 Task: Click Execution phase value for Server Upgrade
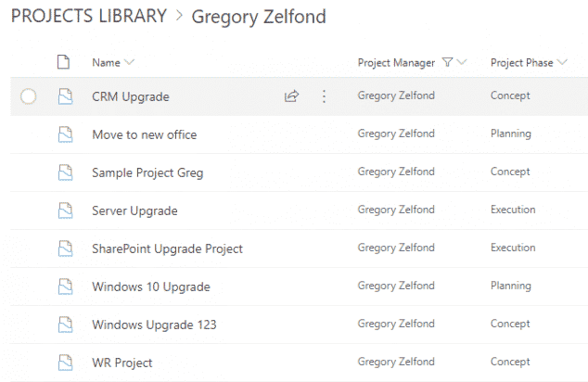pyautogui.click(x=513, y=210)
